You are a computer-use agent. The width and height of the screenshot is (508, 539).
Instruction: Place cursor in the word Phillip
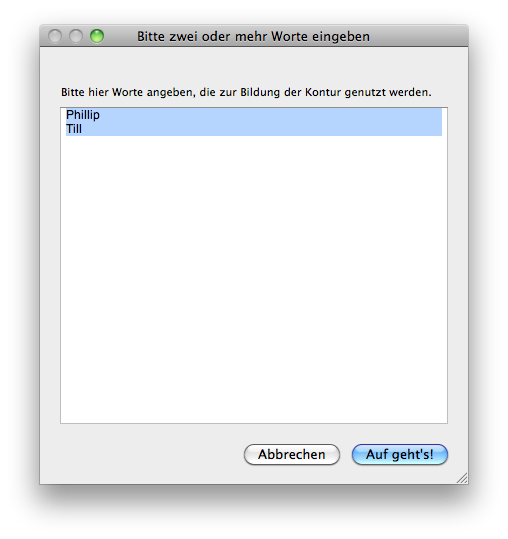(83, 115)
